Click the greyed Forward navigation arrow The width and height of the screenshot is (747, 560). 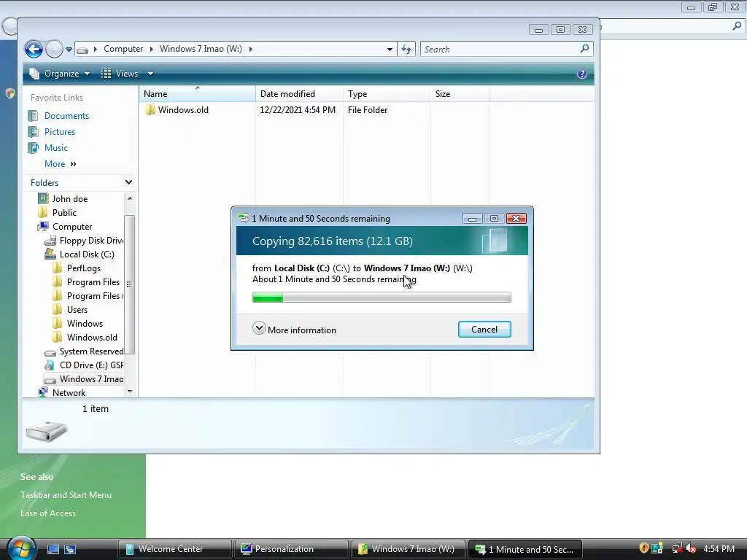(x=54, y=49)
